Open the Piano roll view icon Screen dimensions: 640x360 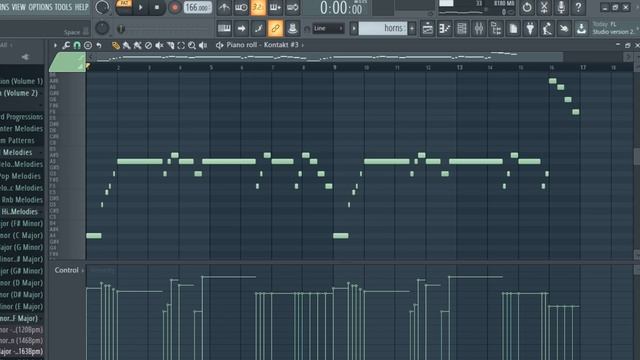pos(444,29)
